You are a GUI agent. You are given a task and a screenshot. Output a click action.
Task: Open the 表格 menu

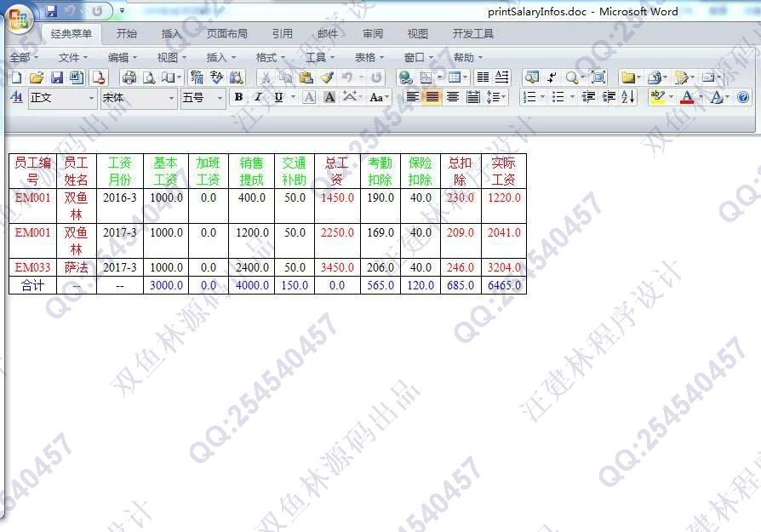369,57
